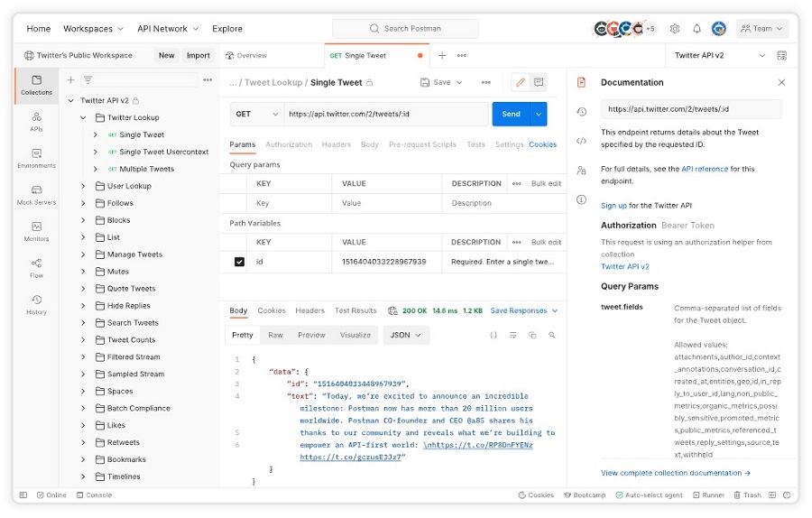Open the code snippet icon in right sidebar
Viewport: 812px width, 518px height.
pos(582,141)
